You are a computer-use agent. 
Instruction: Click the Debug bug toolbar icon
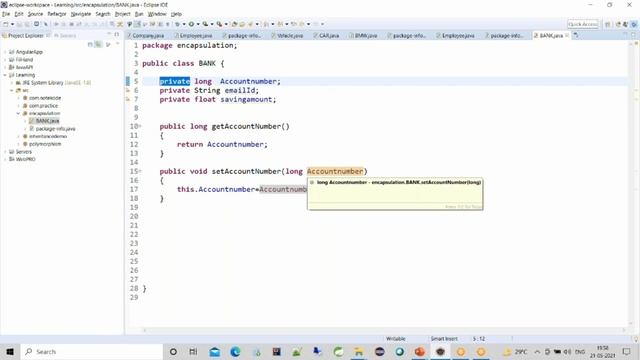tap(178, 24)
